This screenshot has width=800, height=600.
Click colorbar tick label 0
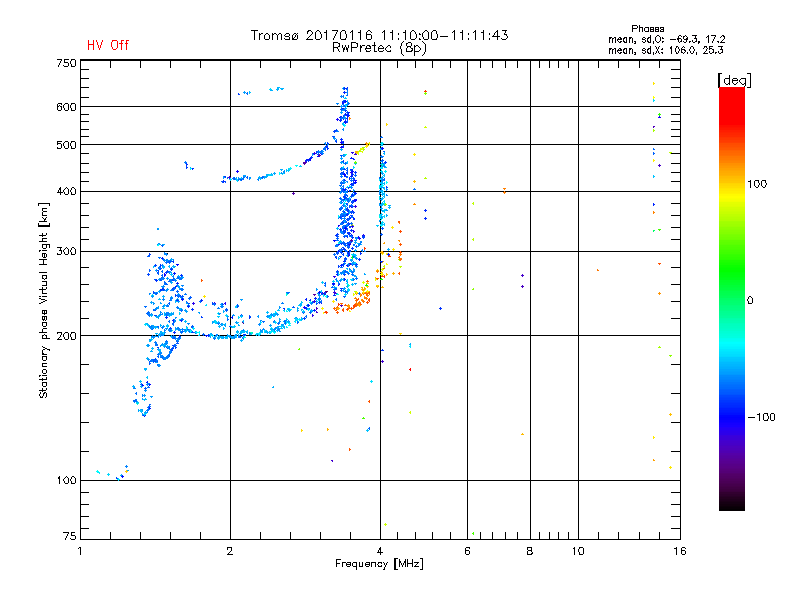pos(750,300)
